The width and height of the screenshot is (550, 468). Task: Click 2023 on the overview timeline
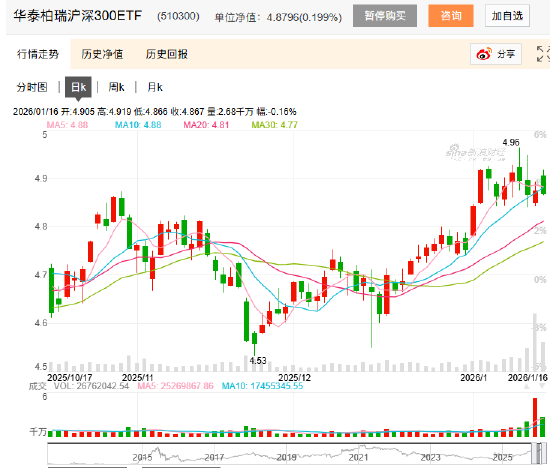click(x=430, y=457)
